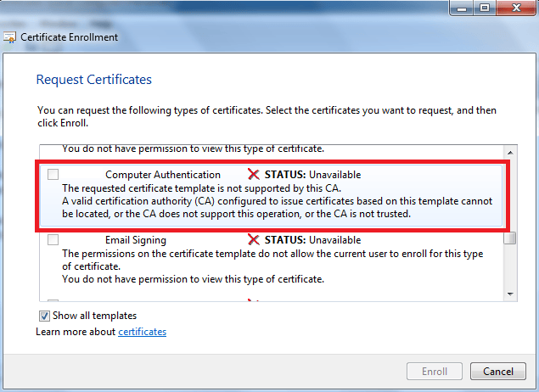Image resolution: width=539 pixels, height=392 pixels.
Task: Click the Certificate Enrollment title icon
Action: [x=9, y=37]
